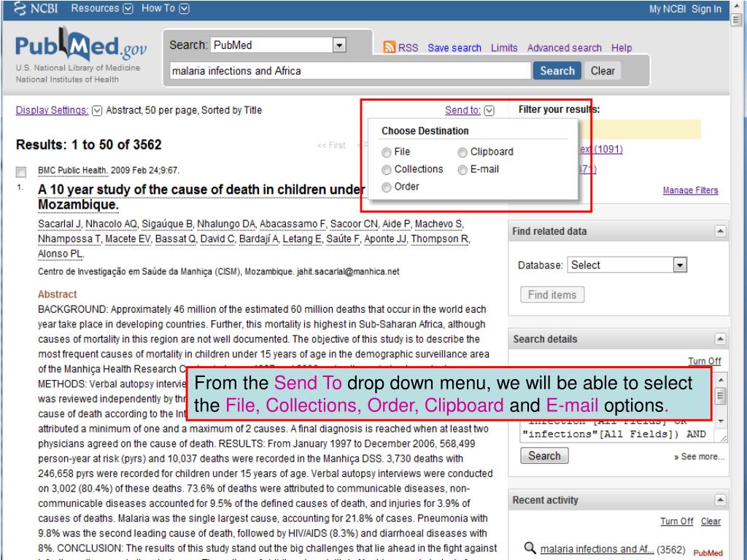Viewport: 747px width, 560px height.
Task: Expand the Display Settings dropdown arrow
Action: pos(97,111)
